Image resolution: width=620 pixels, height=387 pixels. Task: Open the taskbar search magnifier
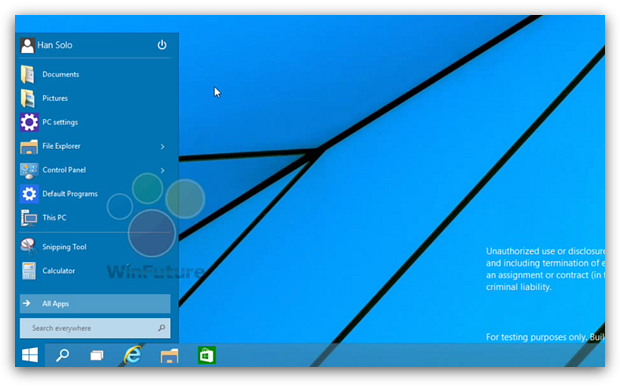[x=62, y=355]
